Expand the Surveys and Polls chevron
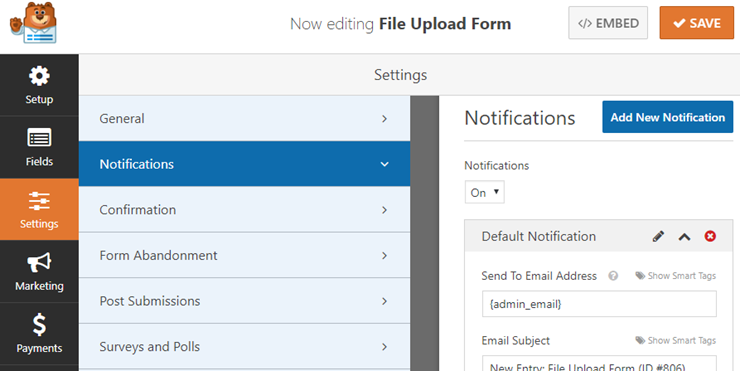 point(385,347)
